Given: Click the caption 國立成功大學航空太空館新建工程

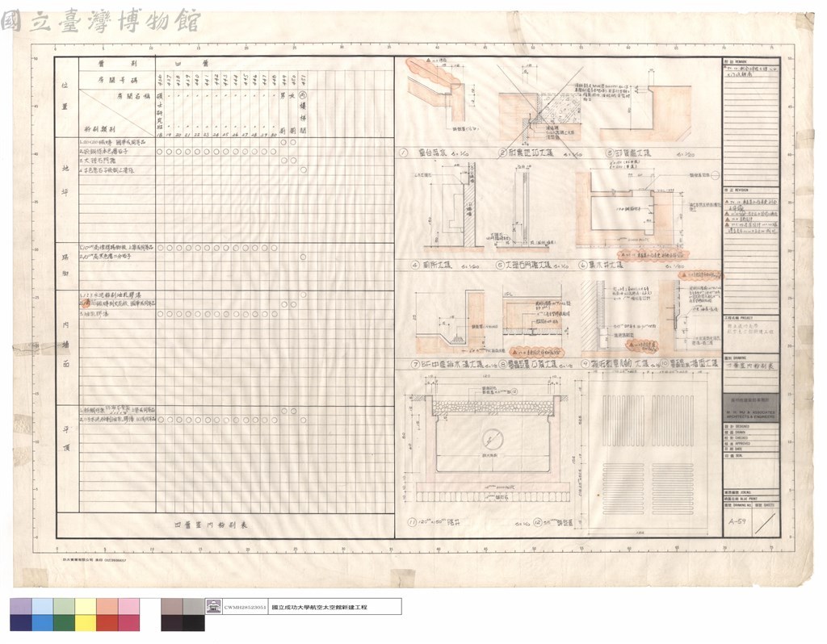Looking at the screenshot, I should (319, 607).
